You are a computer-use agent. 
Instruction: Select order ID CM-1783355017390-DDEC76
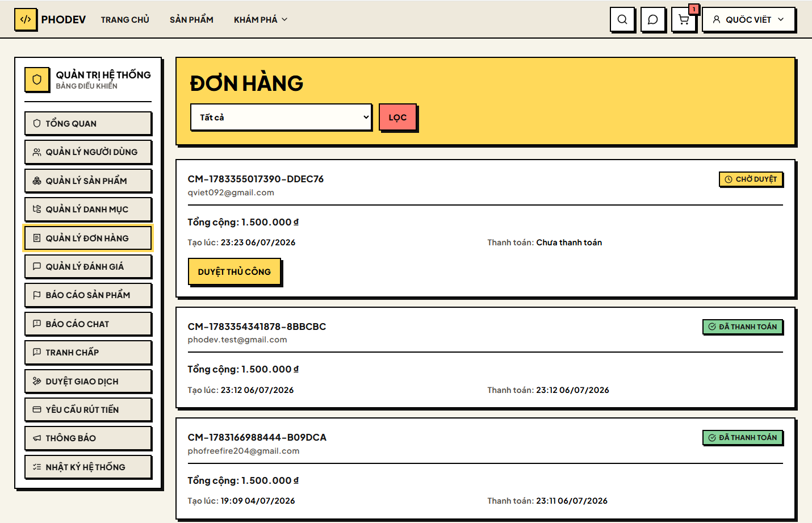pyautogui.click(x=256, y=179)
